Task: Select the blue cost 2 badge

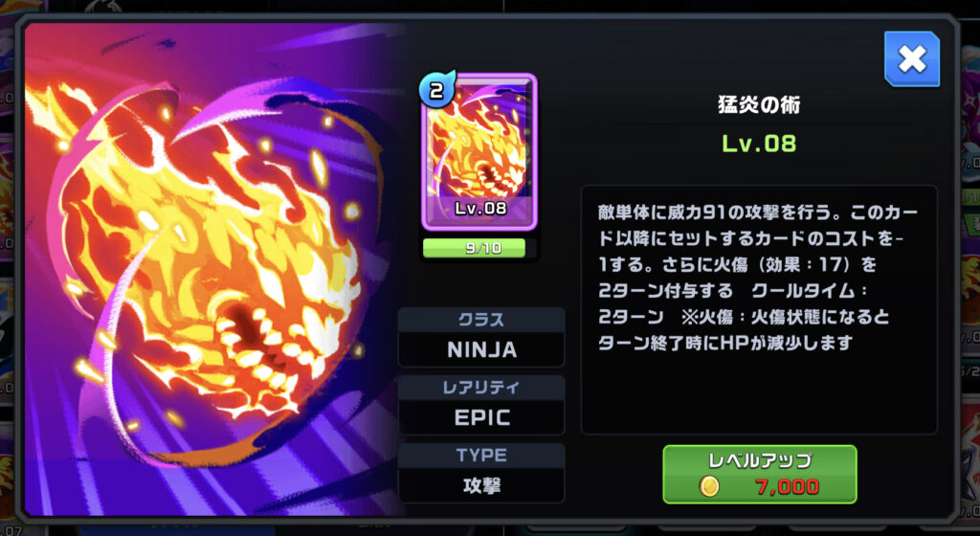Action: coord(436,90)
